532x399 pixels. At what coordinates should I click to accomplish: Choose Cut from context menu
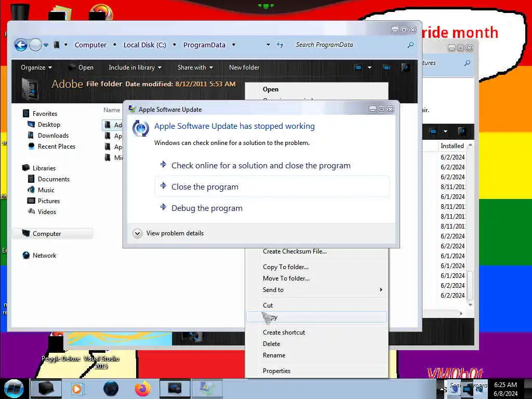tap(316, 305)
